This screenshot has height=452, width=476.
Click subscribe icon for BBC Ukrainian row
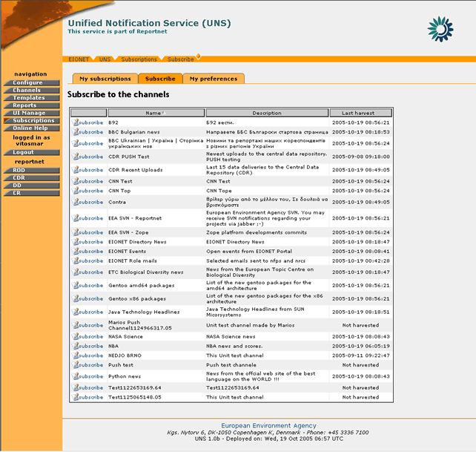pyautogui.click(x=76, y=143)
